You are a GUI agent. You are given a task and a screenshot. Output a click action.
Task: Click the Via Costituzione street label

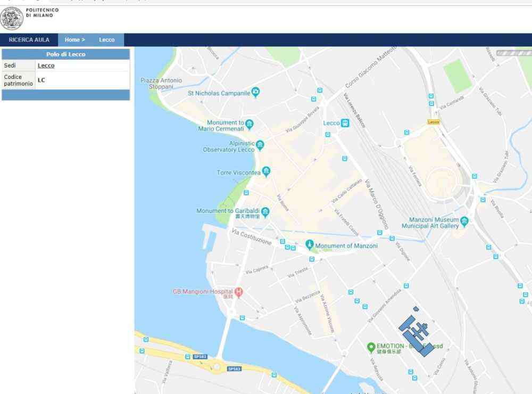point(252,236)
